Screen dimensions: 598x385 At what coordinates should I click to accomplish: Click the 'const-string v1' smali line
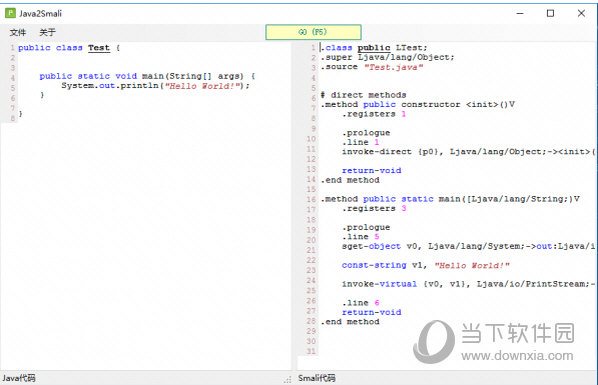(x=426, y=265)
